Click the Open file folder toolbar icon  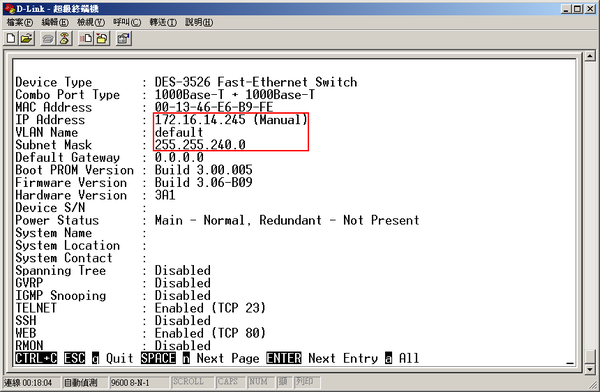[27, 38]
